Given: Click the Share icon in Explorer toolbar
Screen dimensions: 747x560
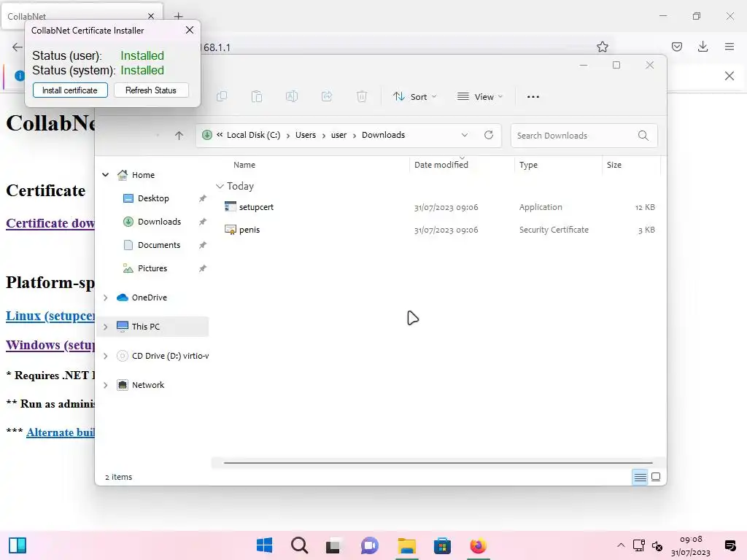Looking at the screenshot, I should click(327, 97).
